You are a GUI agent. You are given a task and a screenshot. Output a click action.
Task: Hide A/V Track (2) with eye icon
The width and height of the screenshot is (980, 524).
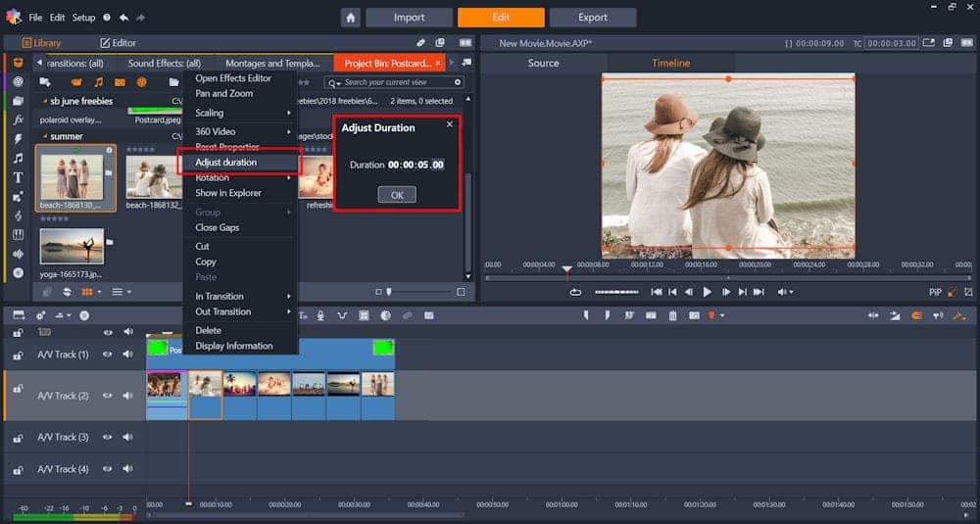[108, 396]
